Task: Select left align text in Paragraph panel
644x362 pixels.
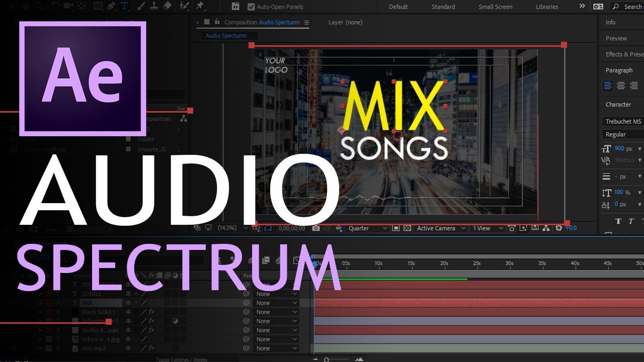Action: [x=608, y=86]
